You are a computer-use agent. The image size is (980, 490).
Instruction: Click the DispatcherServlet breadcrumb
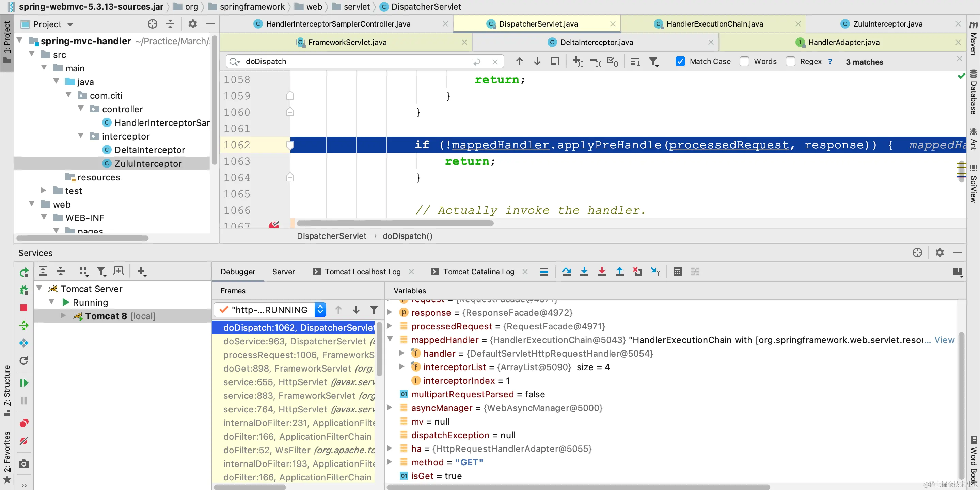[331, 236]
